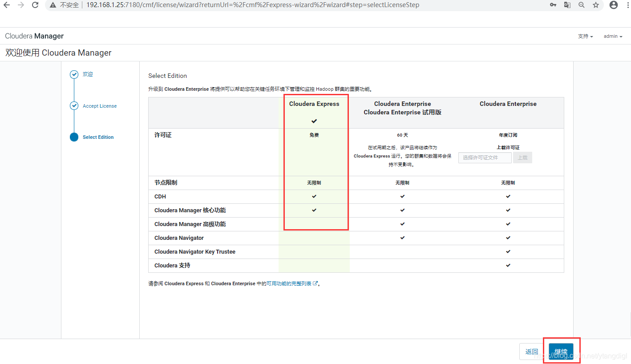Click the Cloudera Manager logo
This screenshot has height=364, width=631.
click(x=34, y=36)
